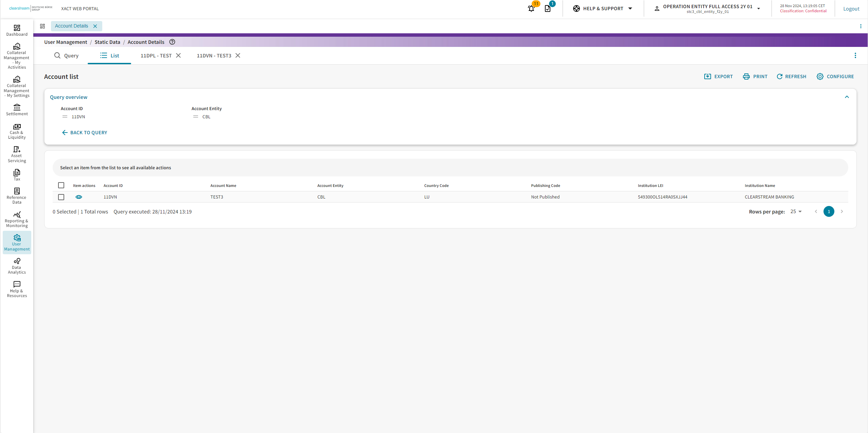Click the eye icon for account 11DVN

79,197
